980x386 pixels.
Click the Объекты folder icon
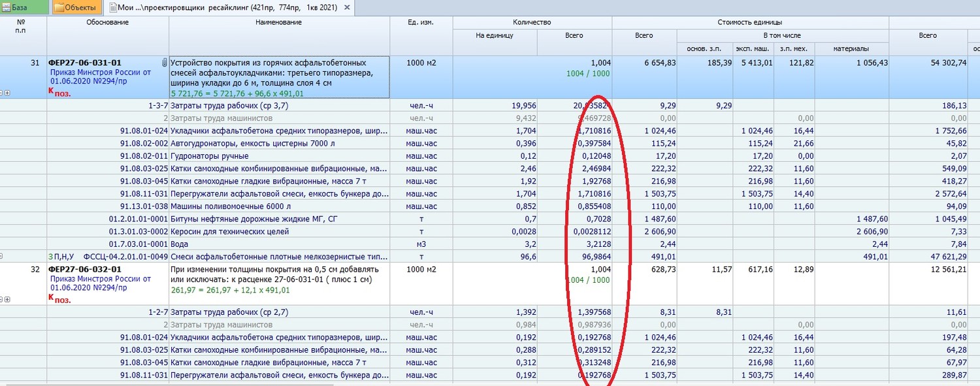tap(59, 8)
